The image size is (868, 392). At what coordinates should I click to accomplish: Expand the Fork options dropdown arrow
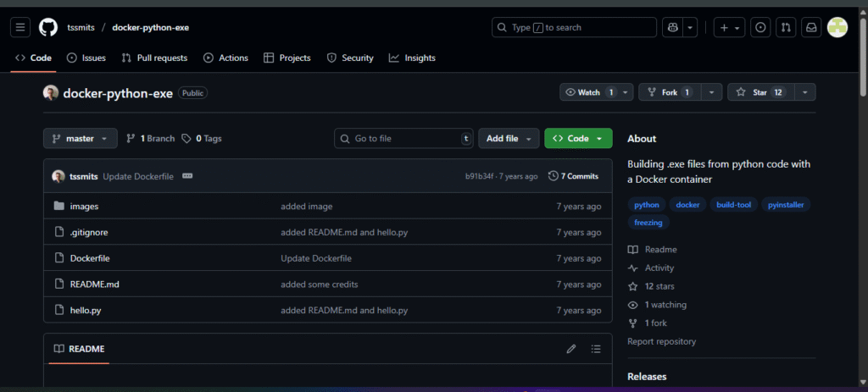712,92
